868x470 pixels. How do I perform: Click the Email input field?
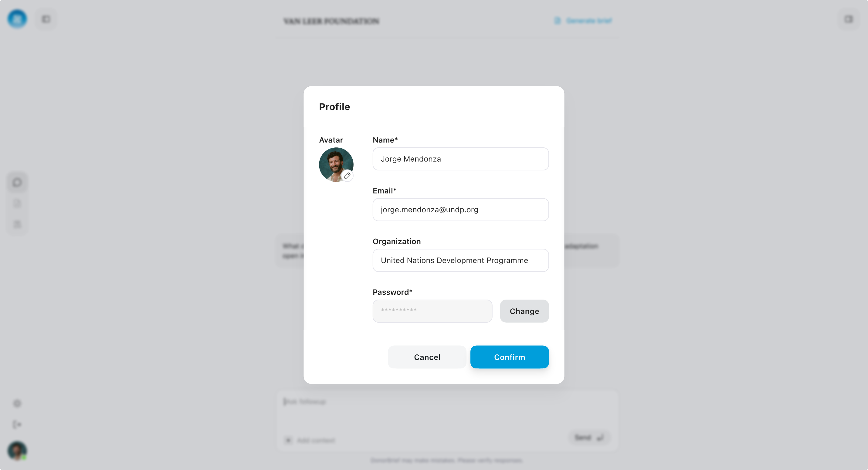pos(461,210)
